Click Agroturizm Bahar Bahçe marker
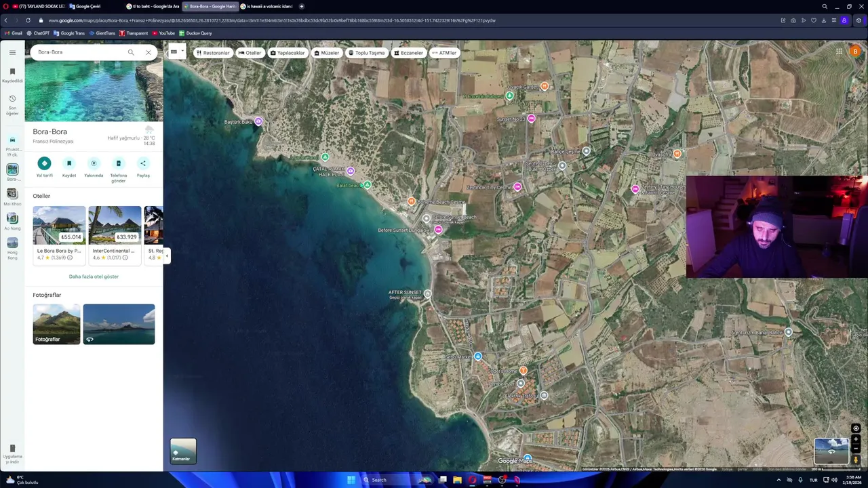Viewport: 868px width, 488px height. (788, 332)
